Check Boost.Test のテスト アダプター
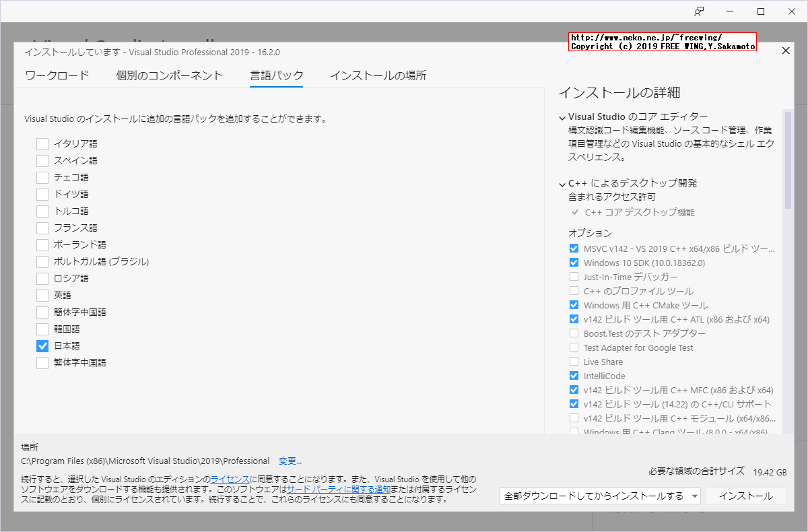 coord(574,333)
